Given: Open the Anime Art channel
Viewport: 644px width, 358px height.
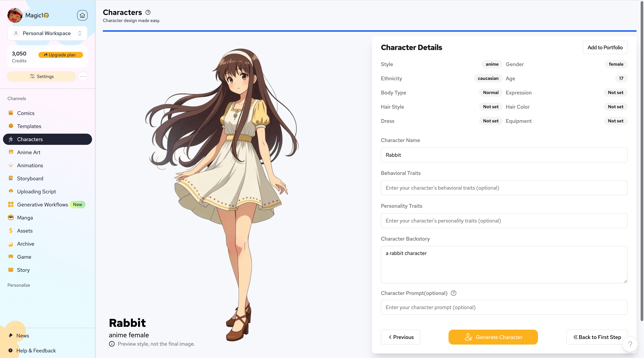Looking at the screenshot, I should tap(29, 152).
